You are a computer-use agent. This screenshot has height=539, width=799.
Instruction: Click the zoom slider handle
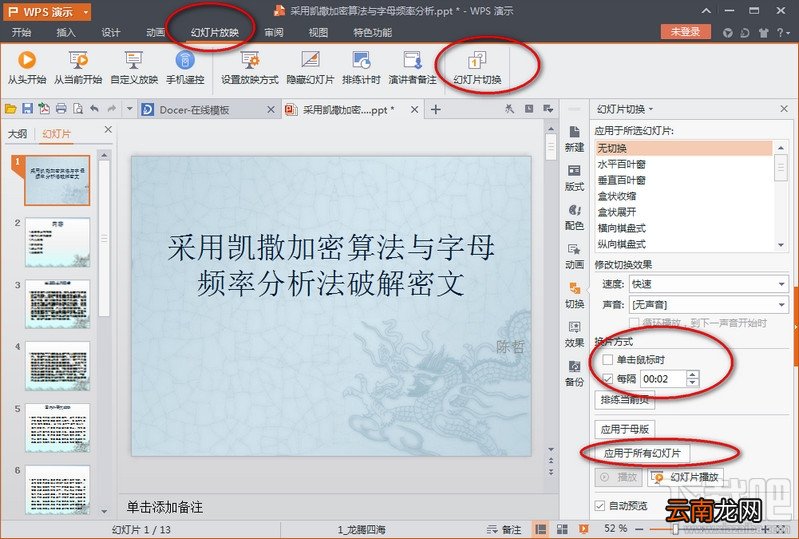coord(675,530)
